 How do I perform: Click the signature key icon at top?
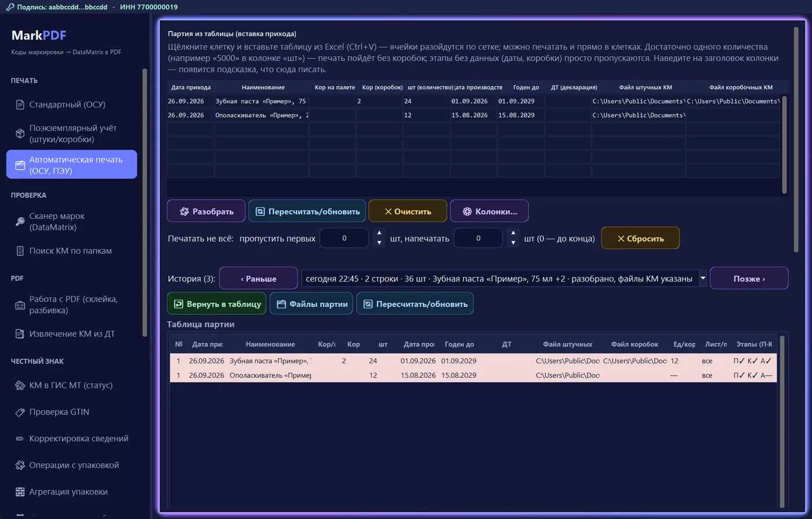[x=10, y=7]
